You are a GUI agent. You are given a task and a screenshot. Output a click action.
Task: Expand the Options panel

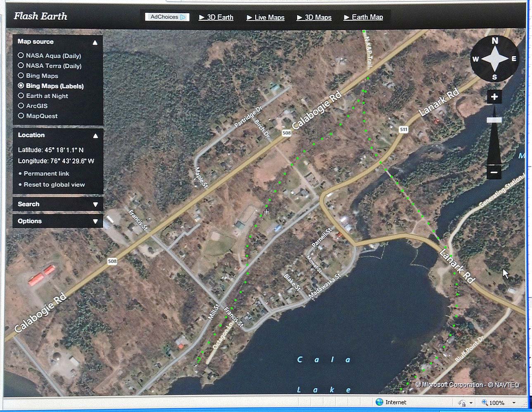click(95, 221)
